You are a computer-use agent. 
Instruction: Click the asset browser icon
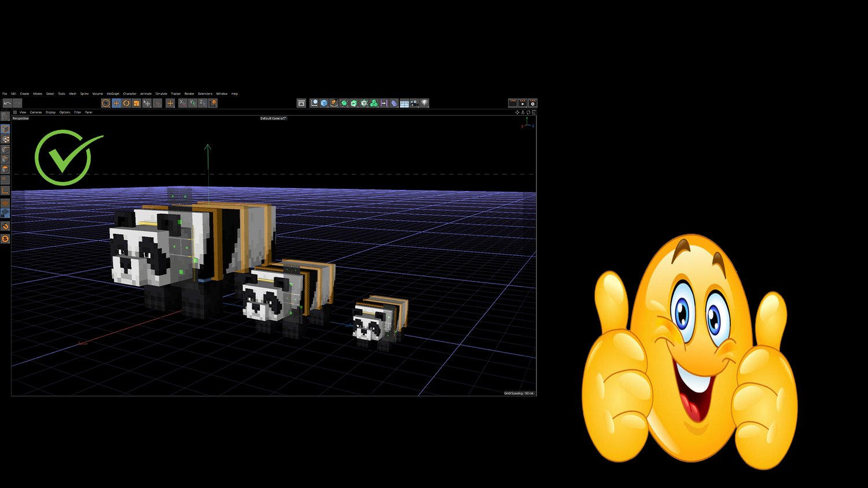pos(301,103)
